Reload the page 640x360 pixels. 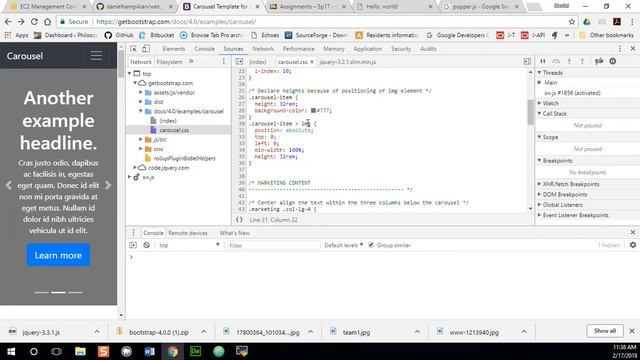point(34,22)
